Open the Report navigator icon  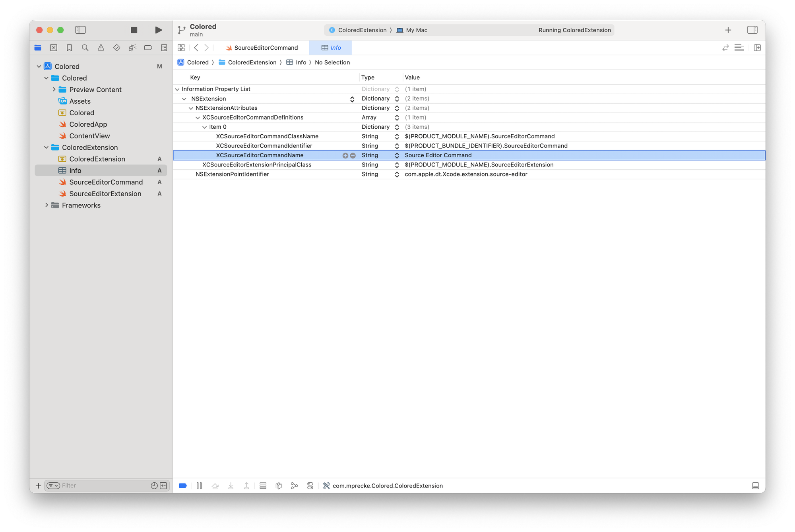(x=164, y=48)
